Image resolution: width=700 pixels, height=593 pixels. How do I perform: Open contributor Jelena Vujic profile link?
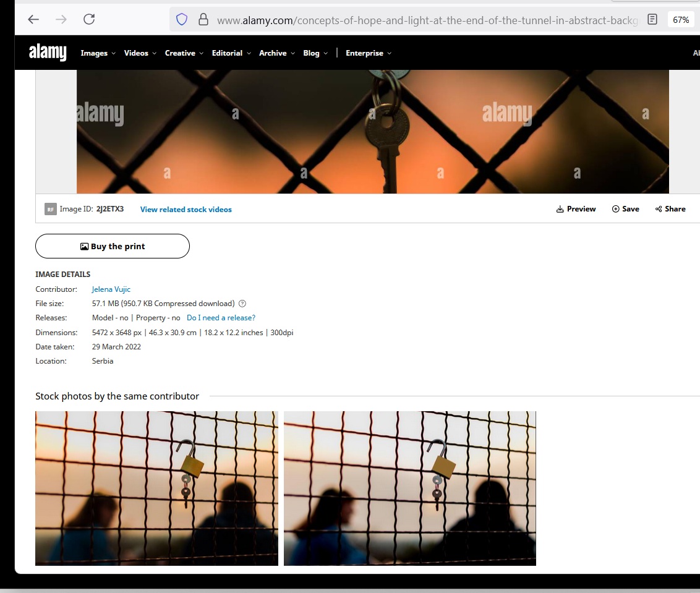[x=111, y=289]
